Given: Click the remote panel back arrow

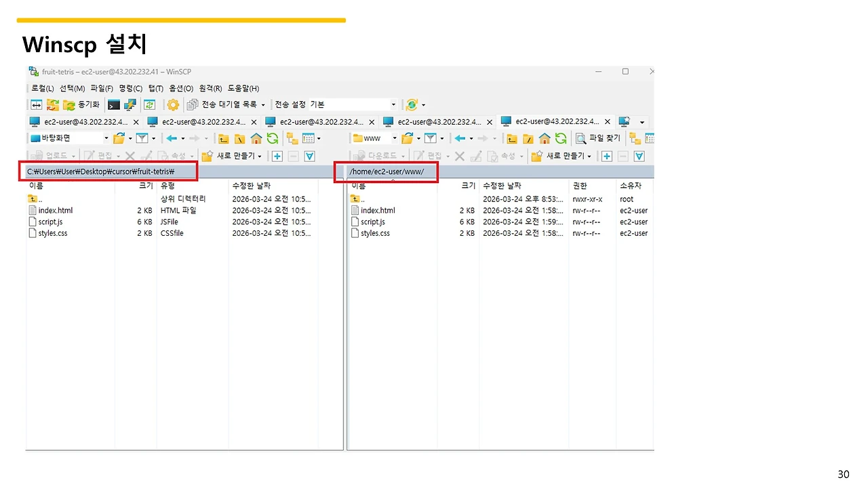Looking at the screenshot, I should (x=460, y=138).
